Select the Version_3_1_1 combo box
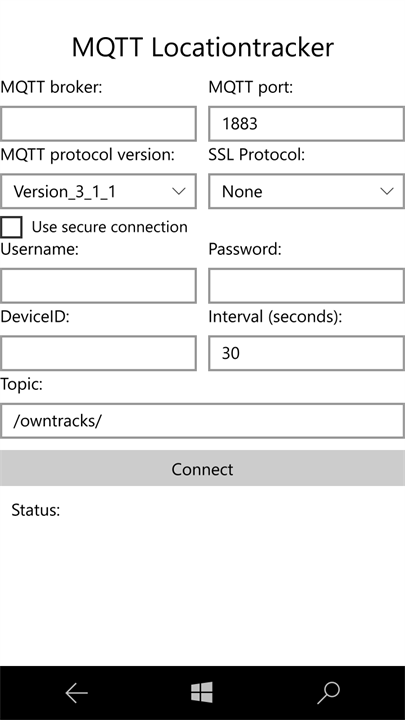The height and width of the screenshot is (720, 405). 98,191
